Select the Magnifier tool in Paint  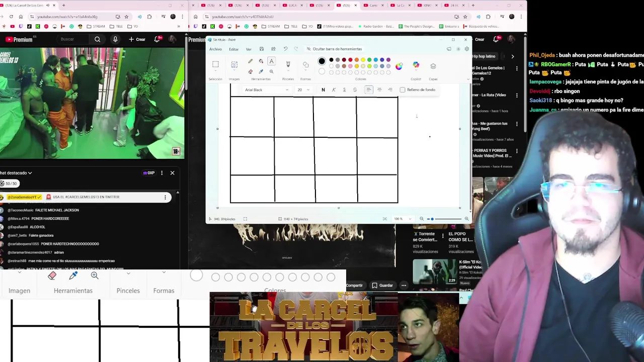(x=271, y=71)
